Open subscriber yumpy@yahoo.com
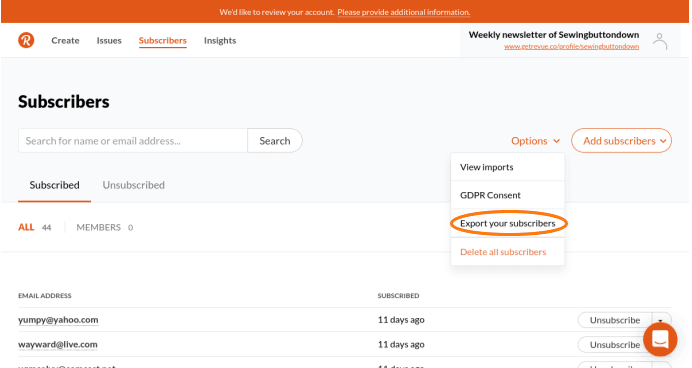This screenshot has height=368, width=692. [58, 320]
